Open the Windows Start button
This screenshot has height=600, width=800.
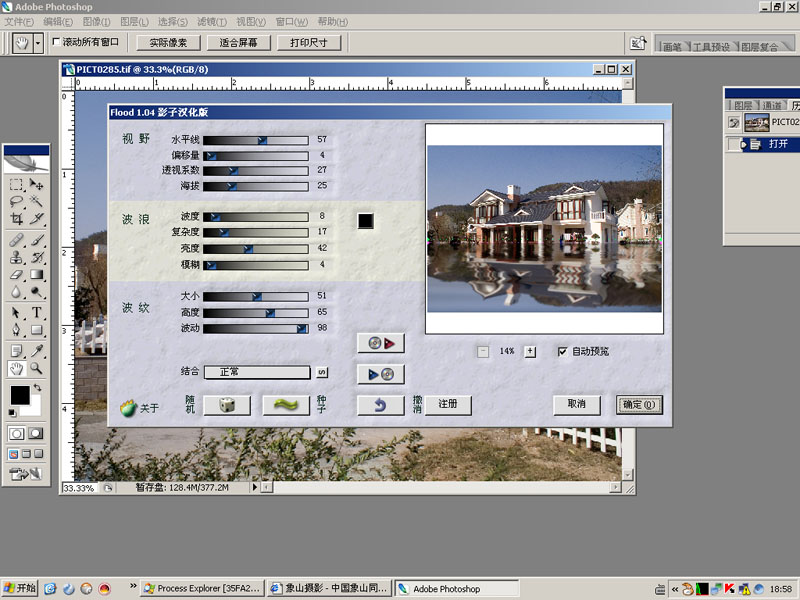point(19,588)
